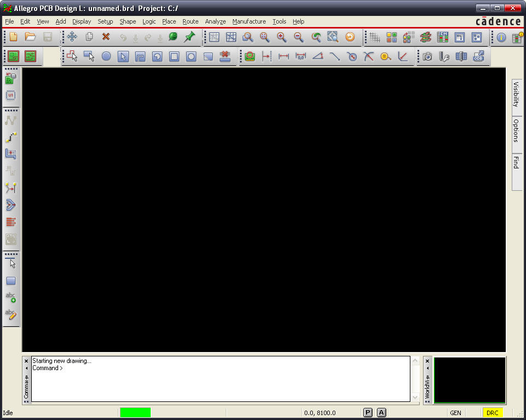Click the Vertex edit icon with yellow nodes
Screen dimensions: 526x420
click(11, 189)
